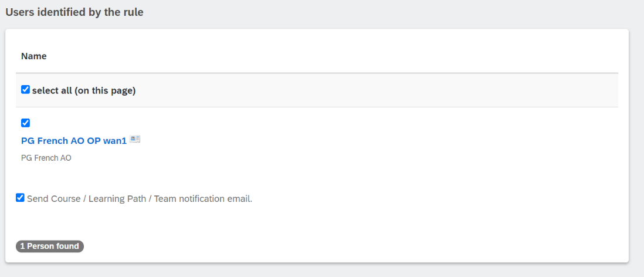Viewport: 644px width, 277px height.
Task: Open the quick card icon beside wan1
Action: (x=135, y=139)
